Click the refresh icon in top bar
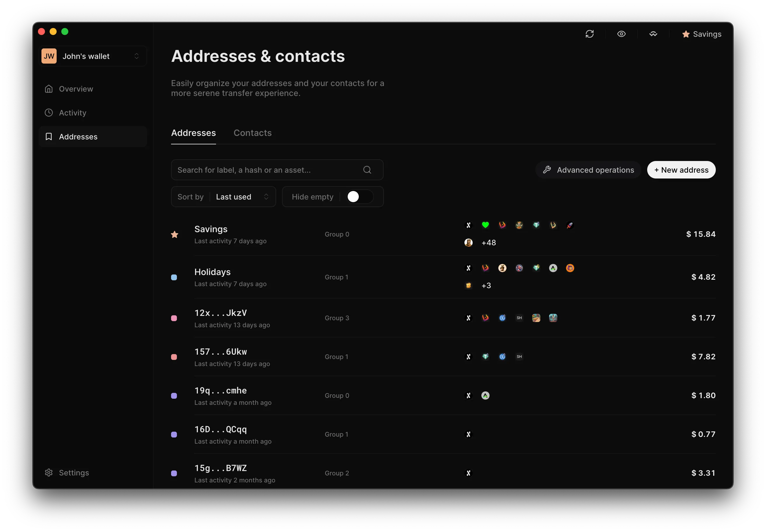Viewport: 766px width, 532px height. (x=589, y=34)
